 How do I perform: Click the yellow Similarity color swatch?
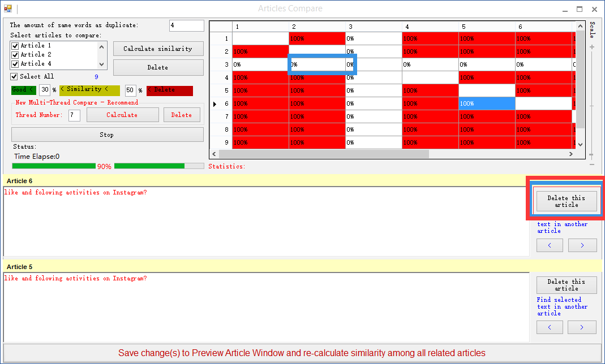[89, 90]
